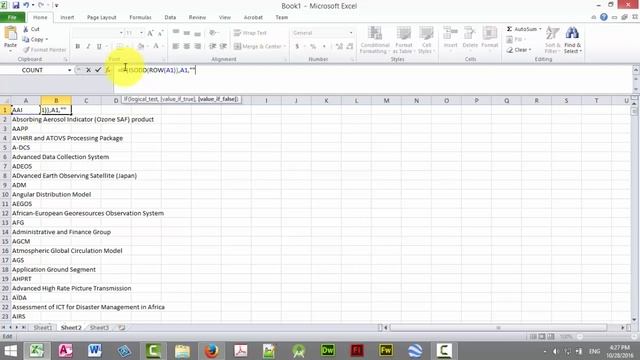
Task: Click the Windows Start button
Action: (11, 351)
